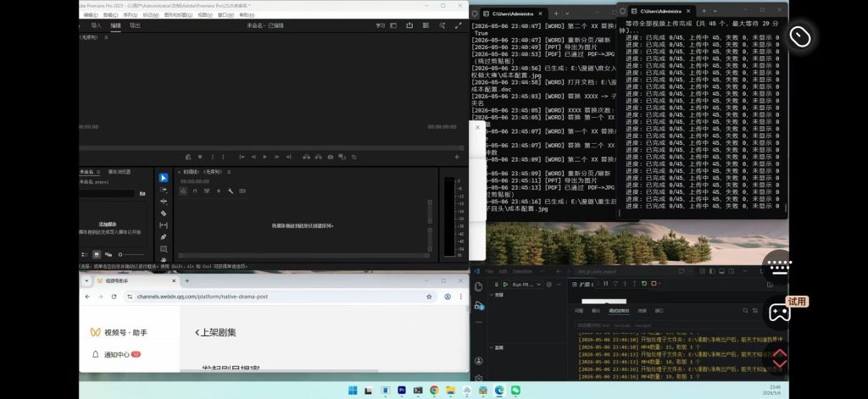Toggle linked selection in timeline
This screenshot has width=868, height=399.
pos(207,191)
